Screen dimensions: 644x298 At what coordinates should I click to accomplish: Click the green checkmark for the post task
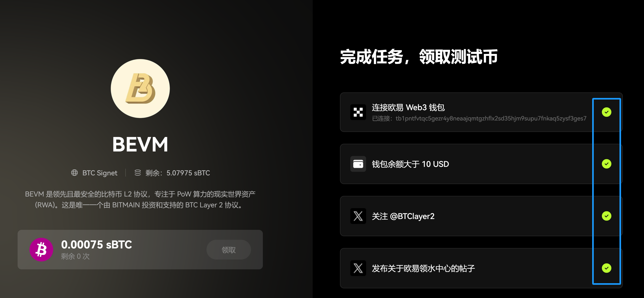pyautogui.click(x=606, y=268)
